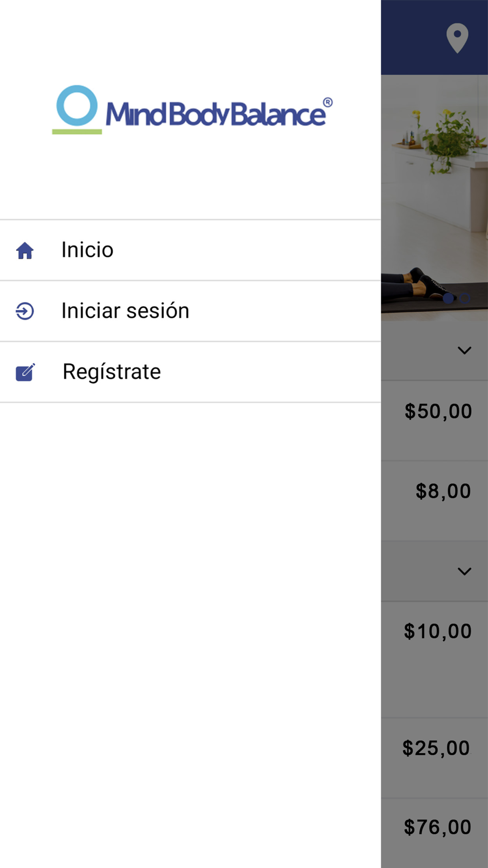Screen dimensions: 488x868
Task: Select the $25,00 price item
Action: click(x=436, y=748)
